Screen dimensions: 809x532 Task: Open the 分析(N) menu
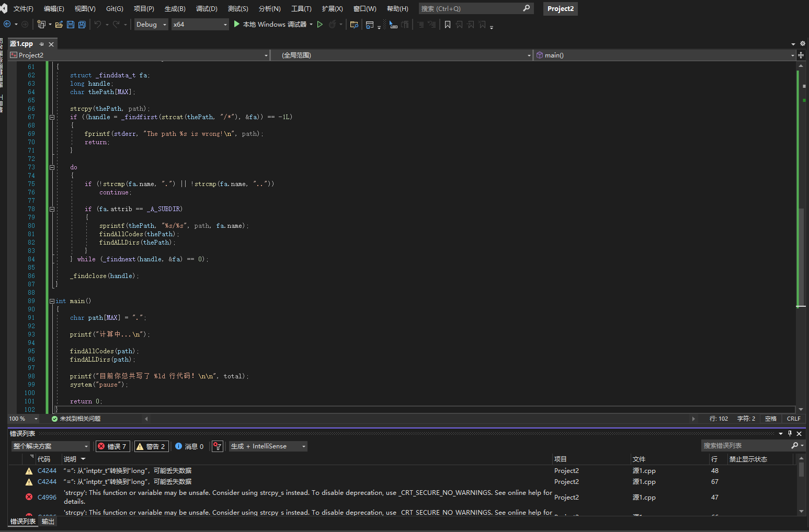click(269, 8)
